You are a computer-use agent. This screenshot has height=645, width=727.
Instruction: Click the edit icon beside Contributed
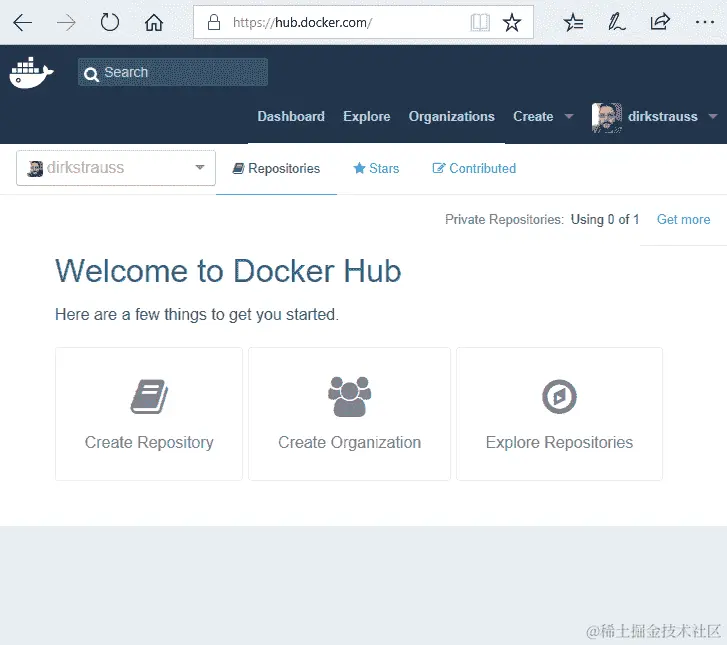coord(439,168)
